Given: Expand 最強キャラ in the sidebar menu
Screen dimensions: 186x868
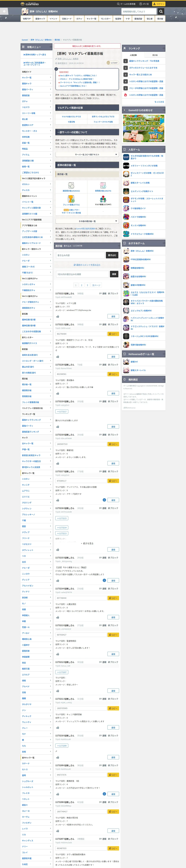Looking at the screenshot, I should tap(37, 84).
